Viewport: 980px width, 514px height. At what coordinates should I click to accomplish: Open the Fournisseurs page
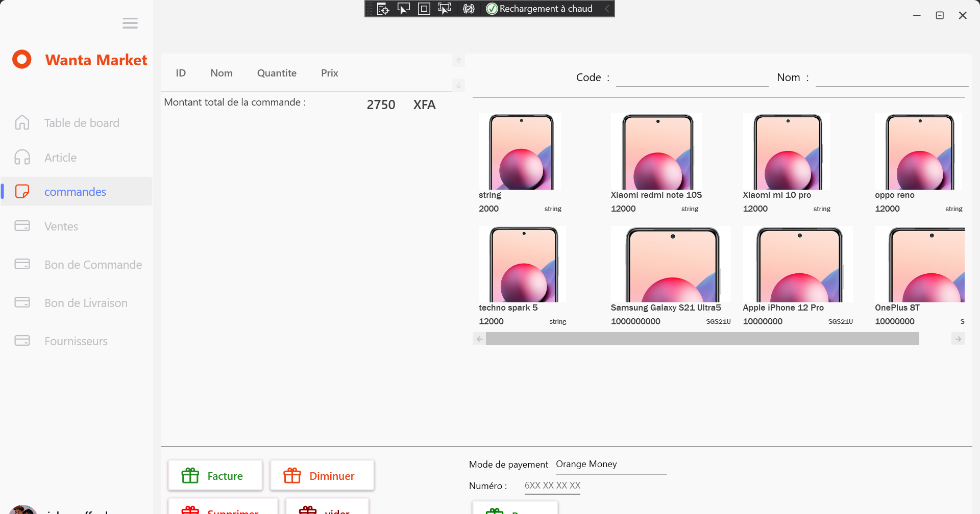[76, 341]
